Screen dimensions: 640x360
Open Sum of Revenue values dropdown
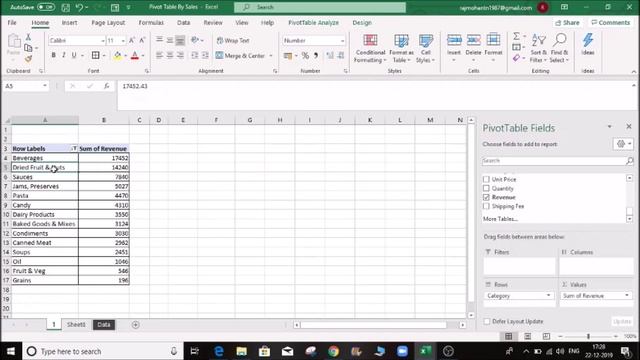pyautogui.click(x=627, y=296)
